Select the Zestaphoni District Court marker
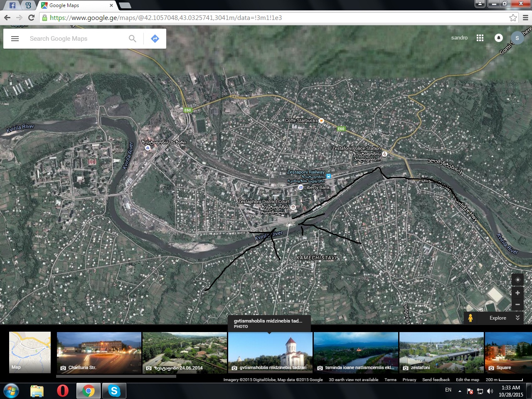The width and height of the screenshot is (532, 399). pos(293,207)
